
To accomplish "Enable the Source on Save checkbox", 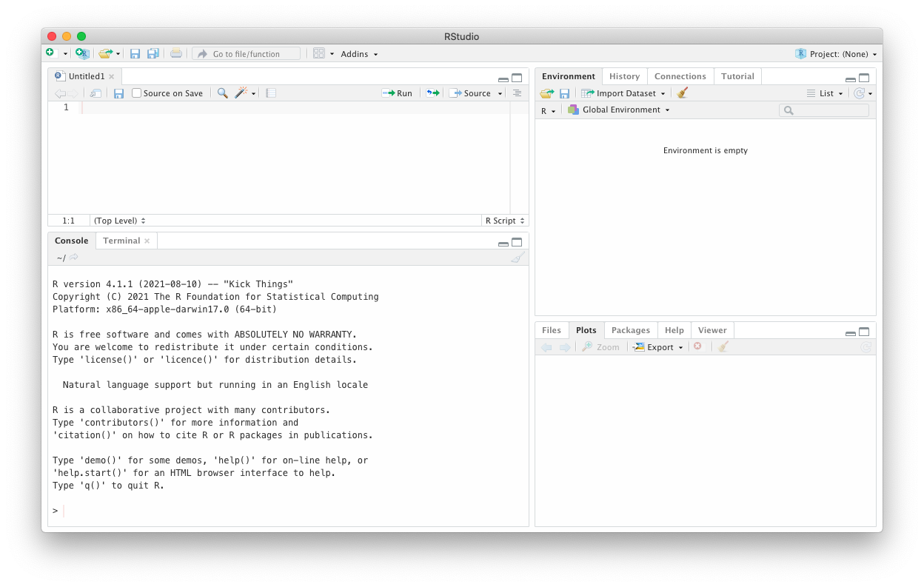I will coord(136,93).
